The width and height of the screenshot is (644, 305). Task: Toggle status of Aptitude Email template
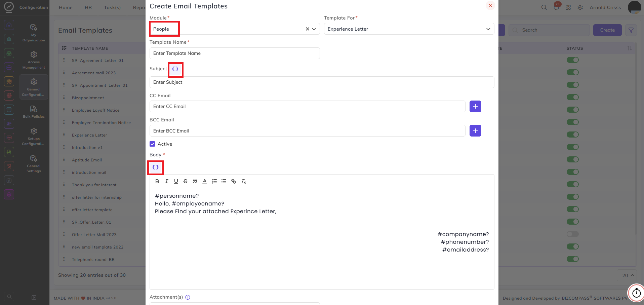coord(572,159)
